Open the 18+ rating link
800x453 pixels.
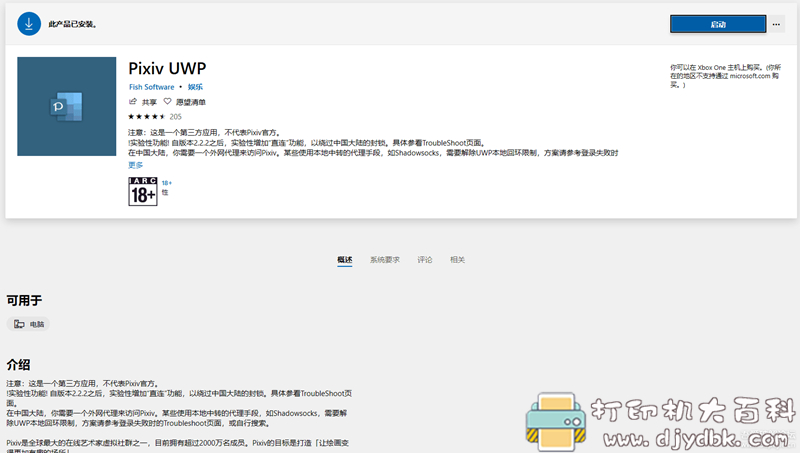(167, 183)
